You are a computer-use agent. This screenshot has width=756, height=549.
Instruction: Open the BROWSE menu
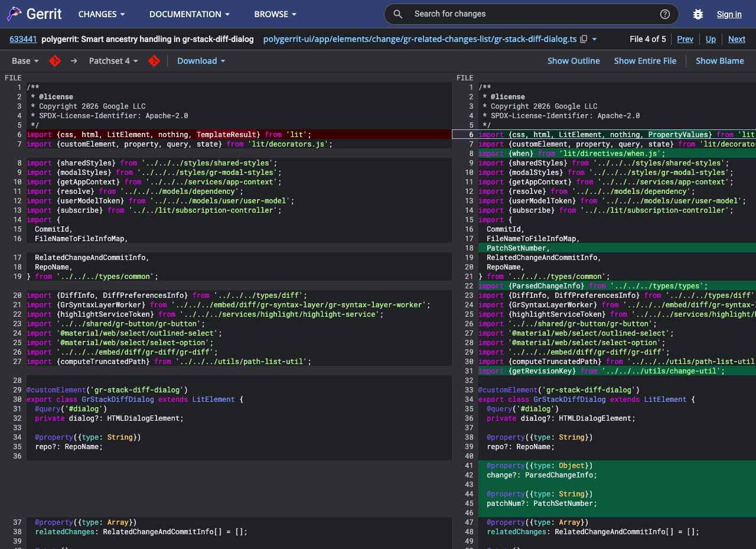point(275,14)
